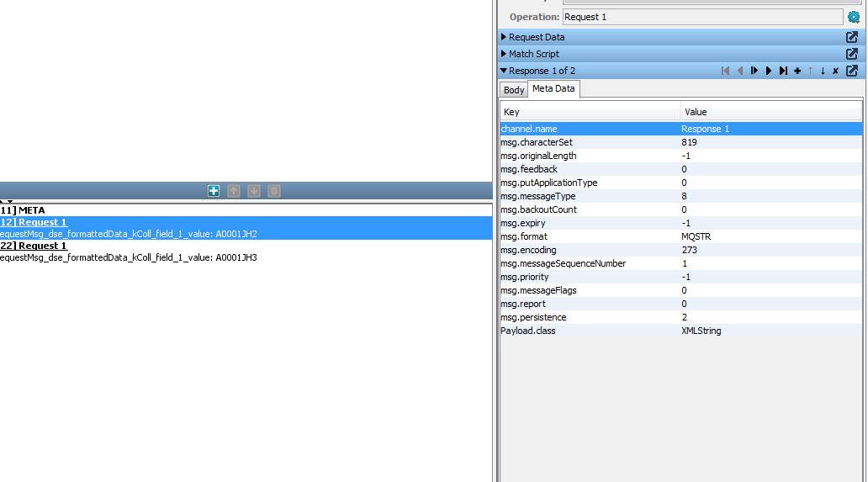Select the Meta Data tab
The height and width of the screenshot is (482, 868).
pos(553,88)
